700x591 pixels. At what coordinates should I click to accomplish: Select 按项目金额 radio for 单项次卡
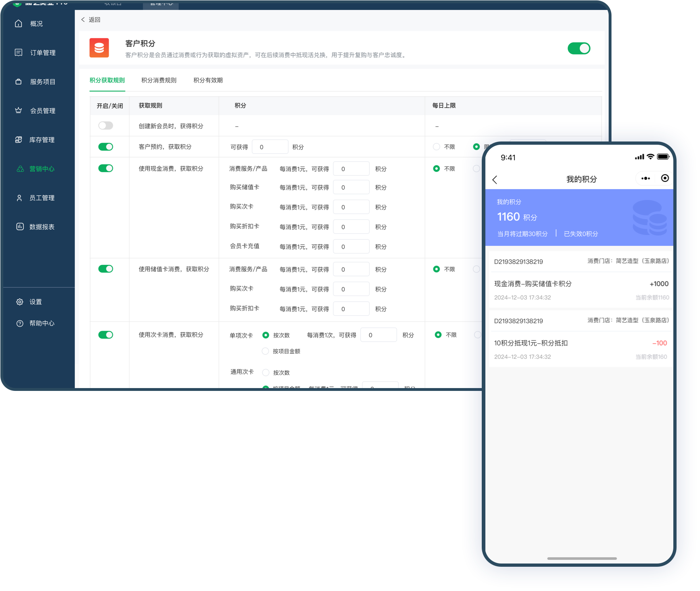(266, 351)
